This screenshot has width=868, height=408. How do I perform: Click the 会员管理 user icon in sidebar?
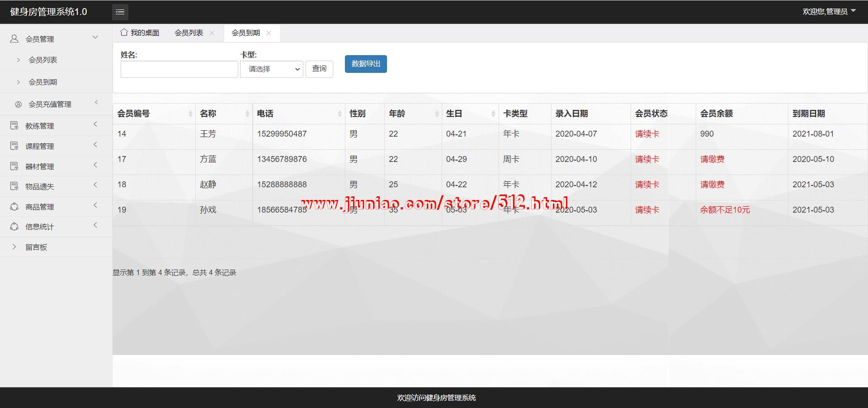14,39
